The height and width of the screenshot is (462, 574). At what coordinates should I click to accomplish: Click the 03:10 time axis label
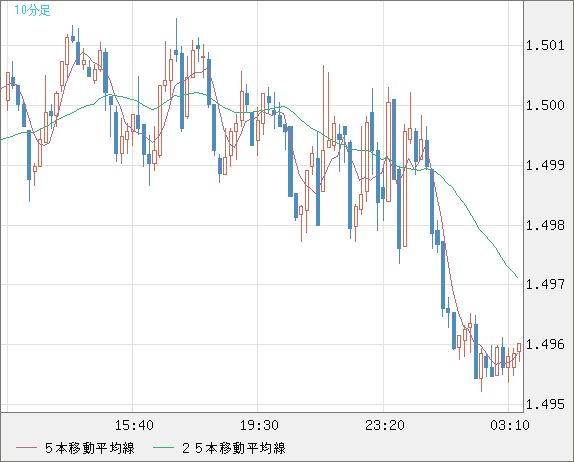[510, 425]
